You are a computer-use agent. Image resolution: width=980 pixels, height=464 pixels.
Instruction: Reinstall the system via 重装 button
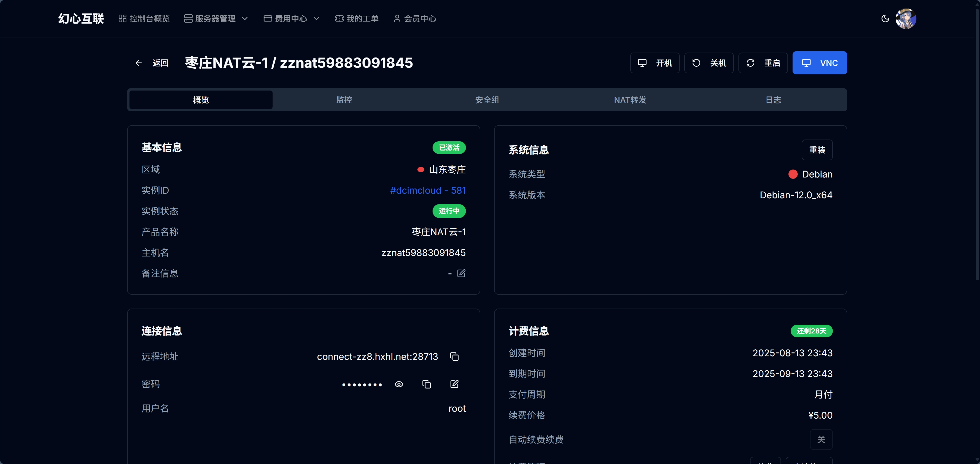[817, 150]
